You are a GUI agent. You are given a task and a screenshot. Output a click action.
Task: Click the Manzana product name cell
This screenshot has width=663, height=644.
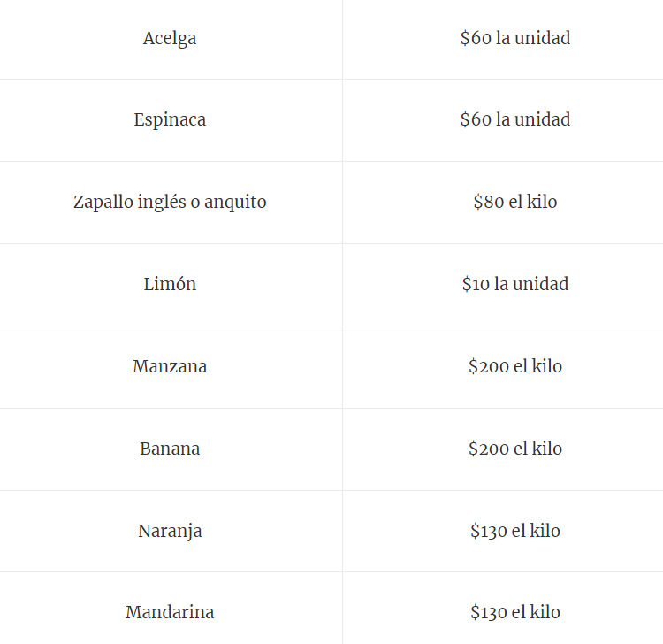170,366
